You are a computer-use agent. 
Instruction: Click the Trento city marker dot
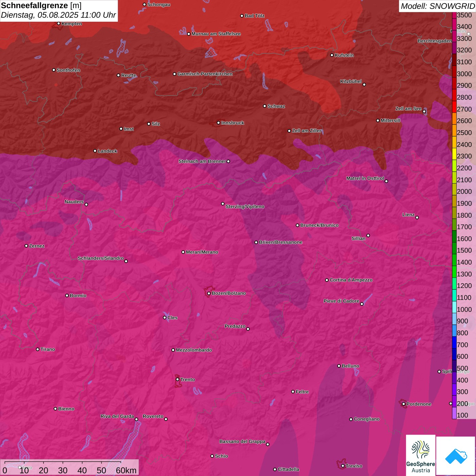tap(177, 379)
